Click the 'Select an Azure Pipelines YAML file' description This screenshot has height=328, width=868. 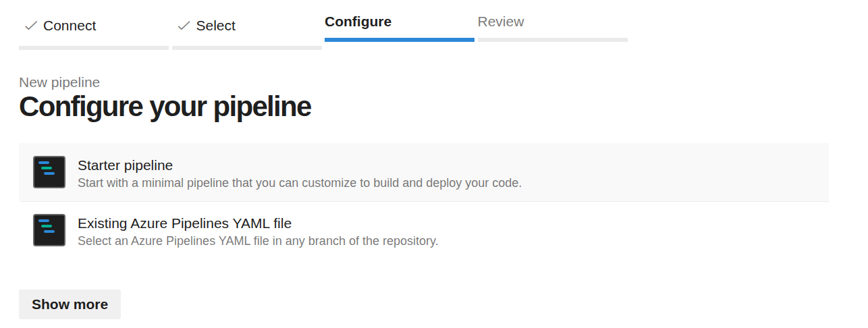(x=258, y=241)
